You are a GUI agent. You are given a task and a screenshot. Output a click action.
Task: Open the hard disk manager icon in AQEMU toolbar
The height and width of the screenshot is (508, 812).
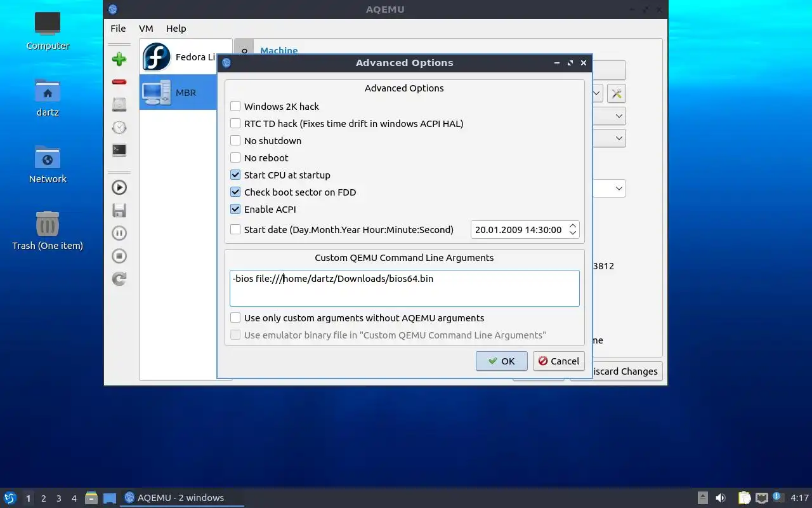coord(119,104)
